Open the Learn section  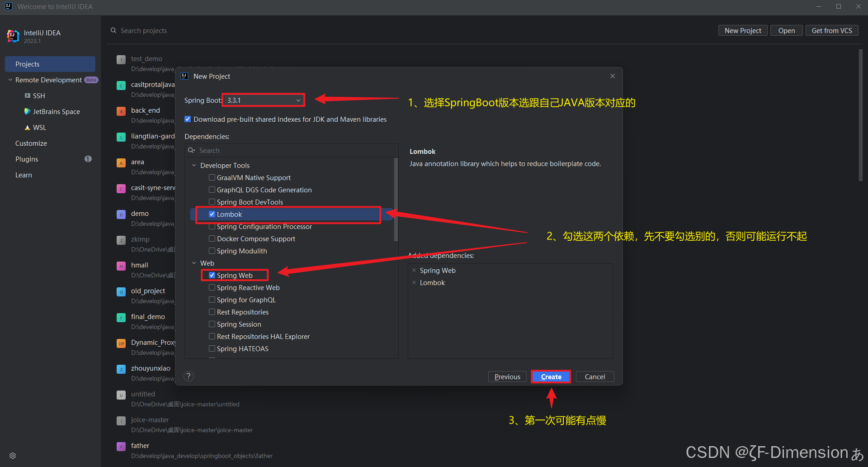pyautogui.click(x=24, y=175)
